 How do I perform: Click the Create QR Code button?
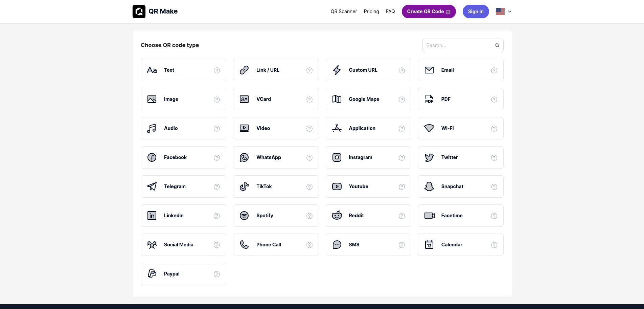pos(429,12)
